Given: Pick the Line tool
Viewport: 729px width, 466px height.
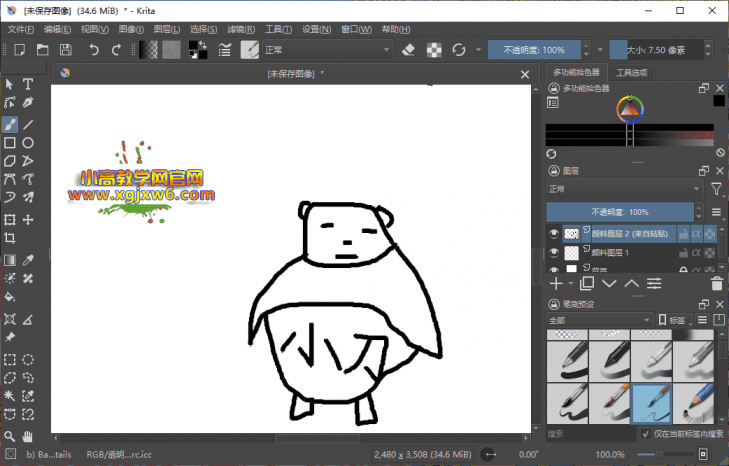Looking at the screenshot, I should coord(28,124).
